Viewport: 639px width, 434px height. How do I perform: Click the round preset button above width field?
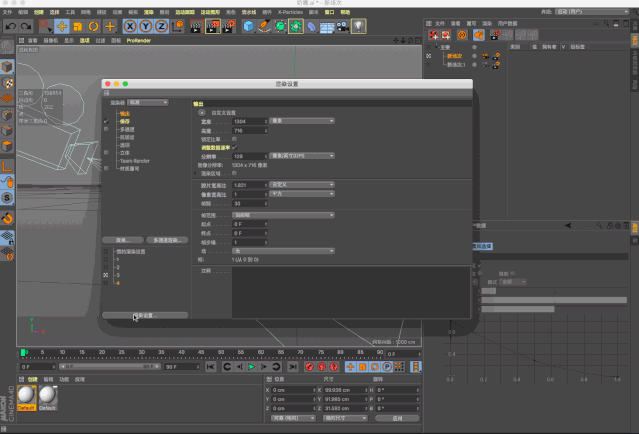202,112
